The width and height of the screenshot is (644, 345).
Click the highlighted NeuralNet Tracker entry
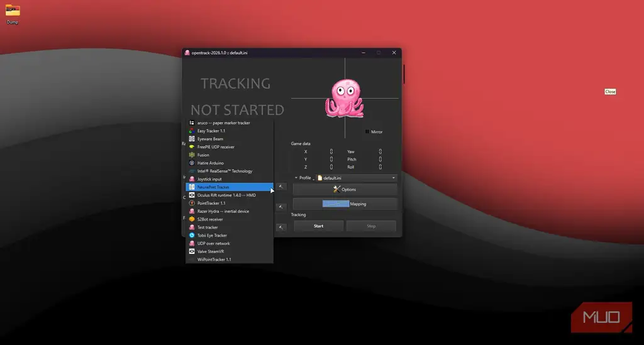[x=230, y=187]
